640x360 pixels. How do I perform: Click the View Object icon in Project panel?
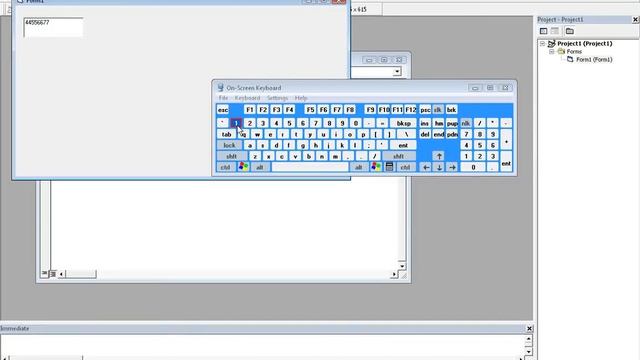[x=555, y=31]
